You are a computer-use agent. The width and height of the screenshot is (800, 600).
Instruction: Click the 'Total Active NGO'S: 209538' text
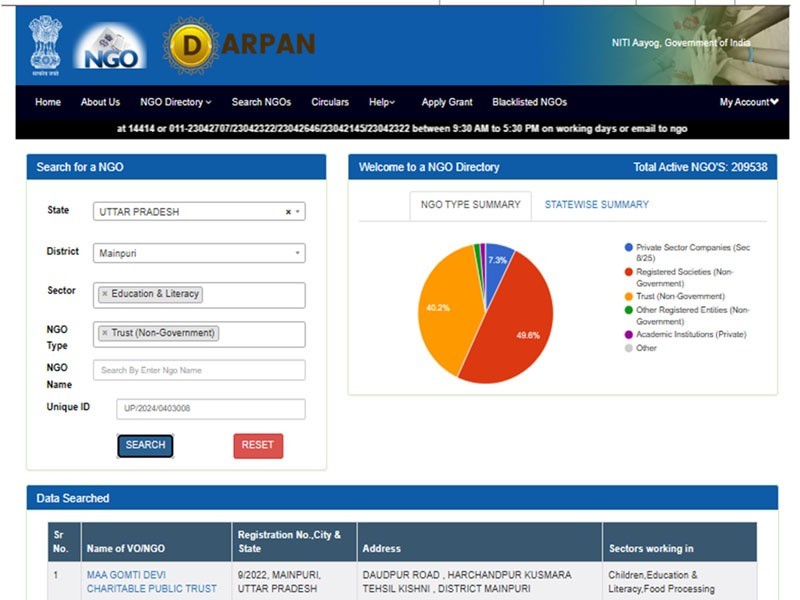(700, 167)
